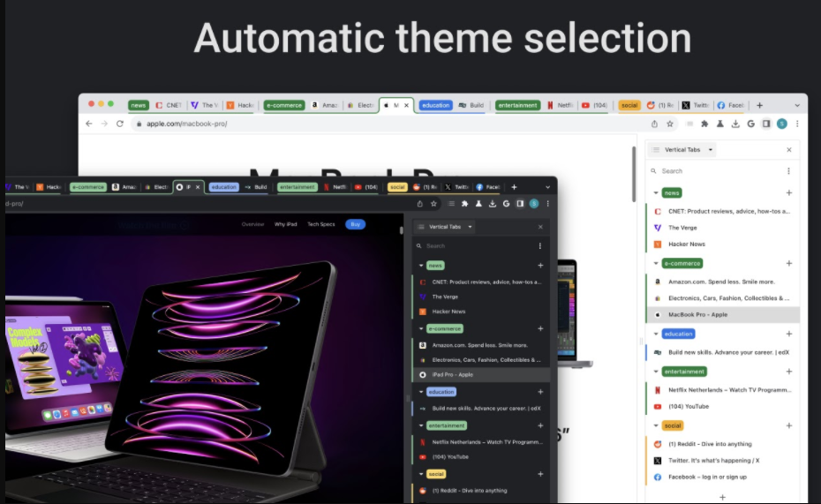Open the extensions puzzle icon in the light window
821x504 pixels.
(x=704, y=124)
